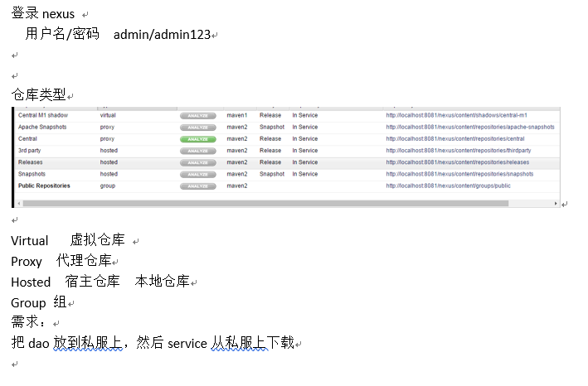Click the underlined '从私服上' phrase
Viewport: 588px width, 386px height.
[240, 343]
